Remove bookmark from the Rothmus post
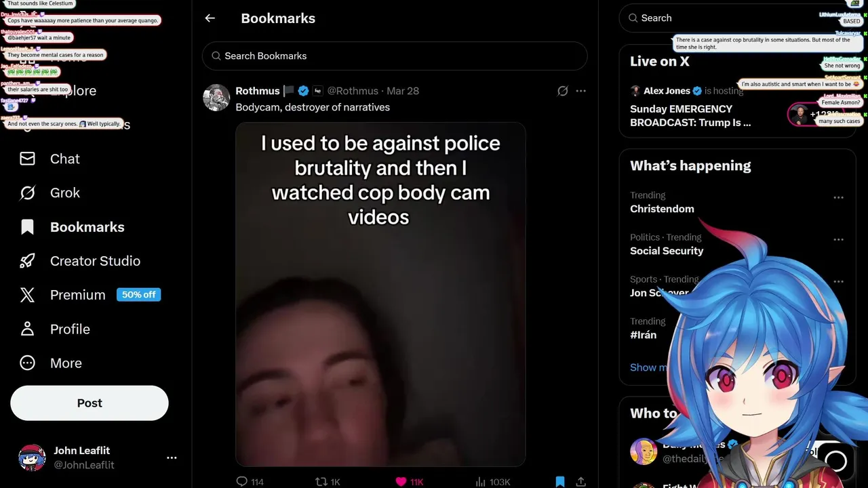The width and height of the screenshot is (868, 488). [560, 482]
